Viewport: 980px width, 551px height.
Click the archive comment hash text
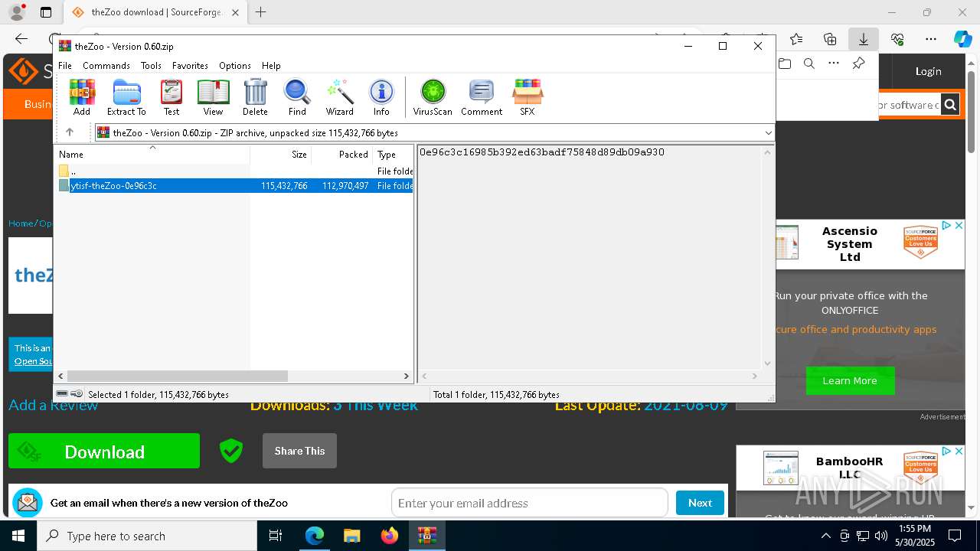(542, 152)
